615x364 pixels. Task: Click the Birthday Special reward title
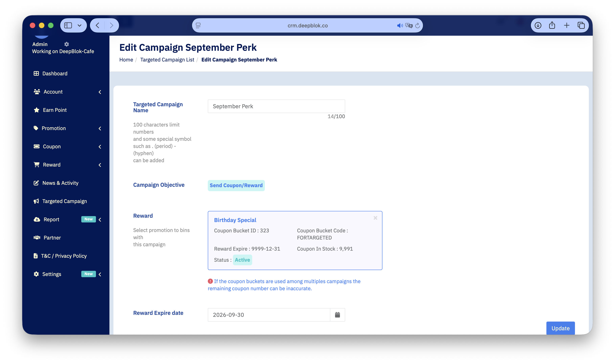point(235,220)
